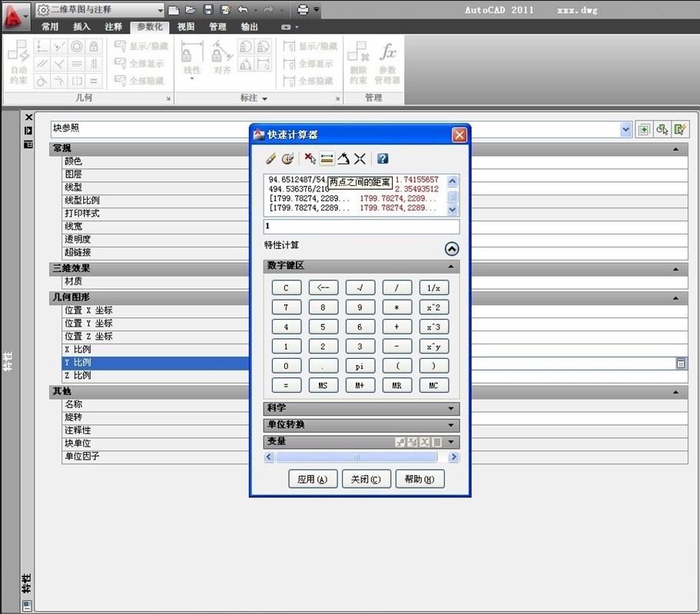Click the QuickCalc horizontal scrollbar thumb
Viewport: 700px width, 614px height.
click(357, 456)
